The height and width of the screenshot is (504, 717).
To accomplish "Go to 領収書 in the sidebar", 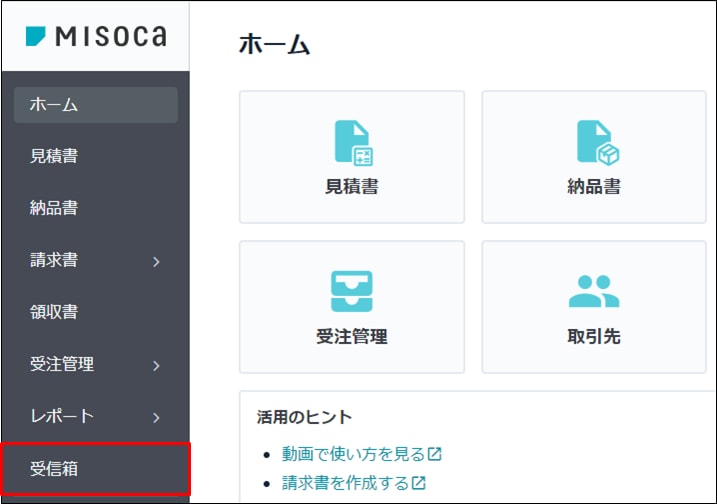I will (x=54, y=312).
